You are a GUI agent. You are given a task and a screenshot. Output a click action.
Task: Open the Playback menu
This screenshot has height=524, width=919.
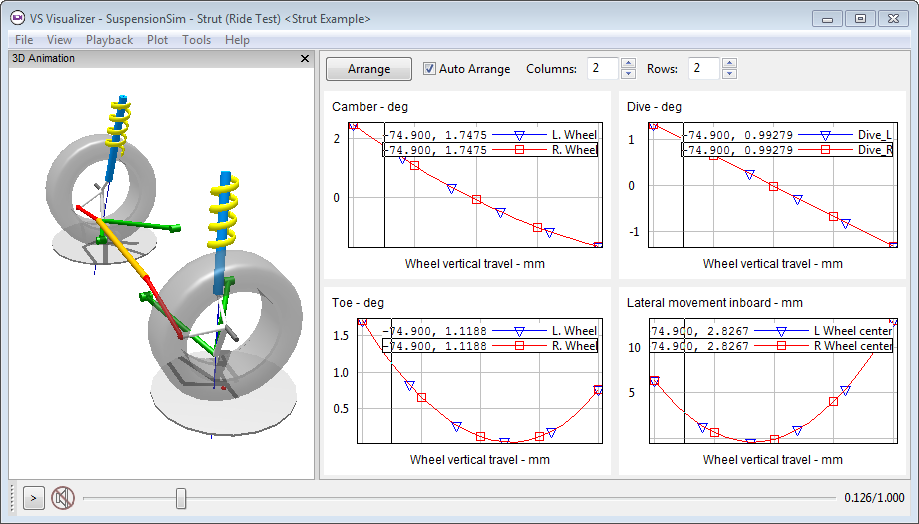pyautogui.click(x=109, y=40)
